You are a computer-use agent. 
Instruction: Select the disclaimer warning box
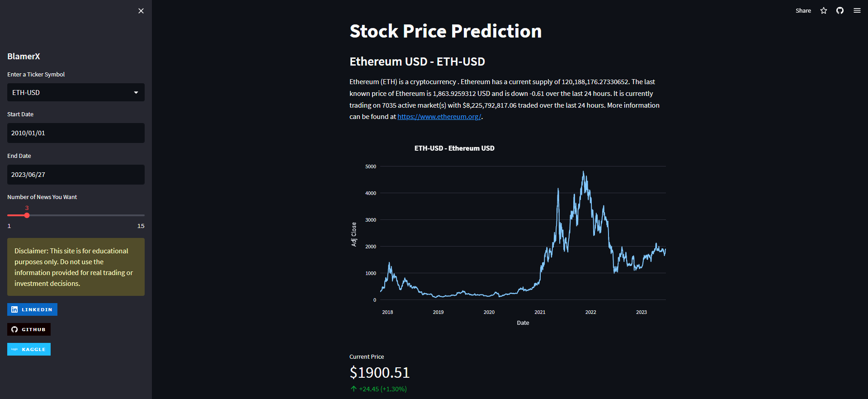coord(75,267)
